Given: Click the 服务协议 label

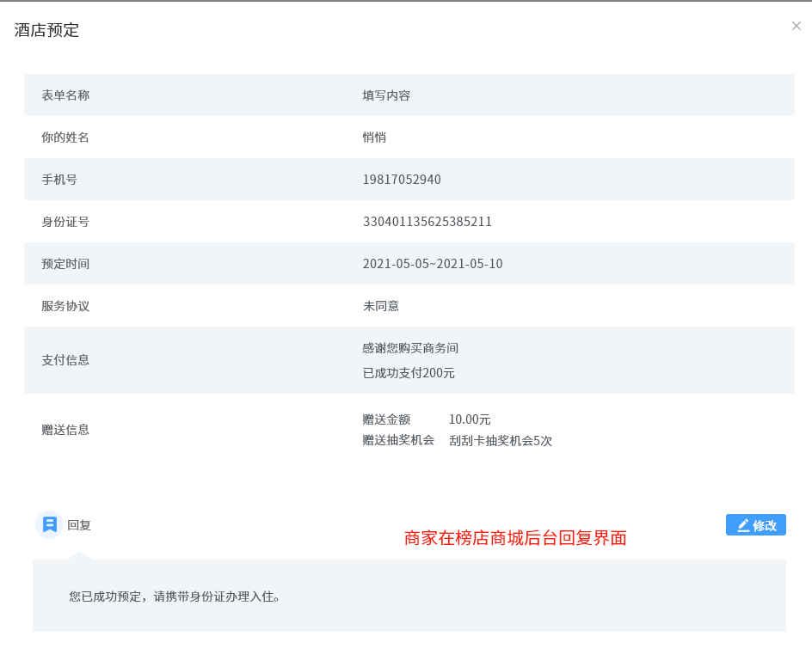Looking at the screenshot, I should (65, 306).
